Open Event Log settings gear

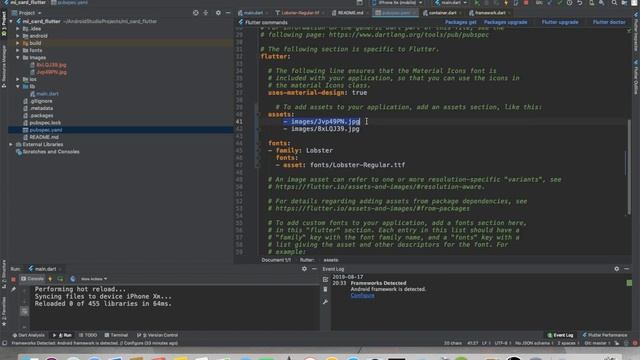616,269
